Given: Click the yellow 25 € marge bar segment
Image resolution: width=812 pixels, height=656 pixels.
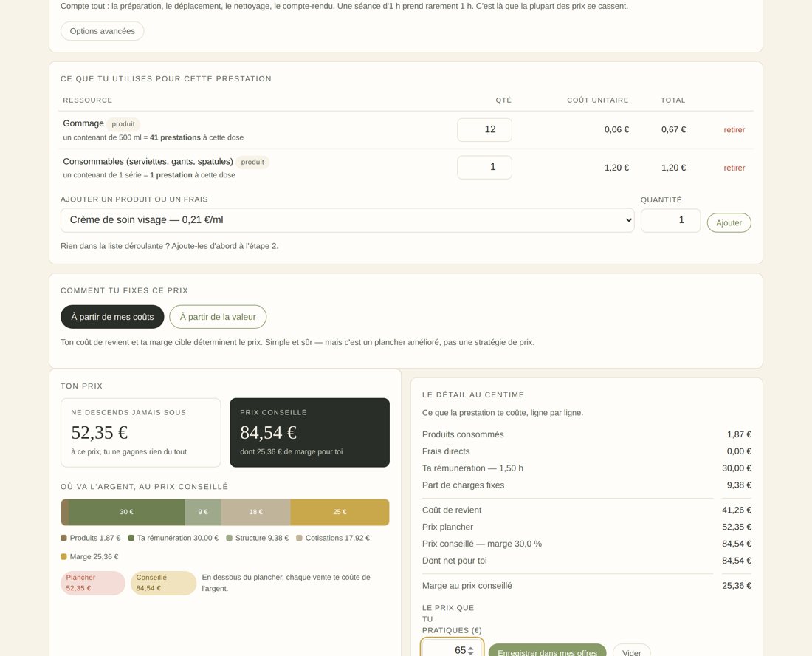Looking at the screenshot, I should click(x=340, y=512).
